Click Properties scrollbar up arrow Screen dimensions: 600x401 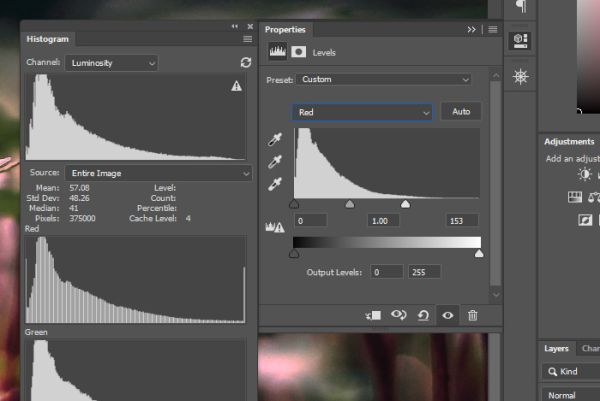[x=496, y=76]
